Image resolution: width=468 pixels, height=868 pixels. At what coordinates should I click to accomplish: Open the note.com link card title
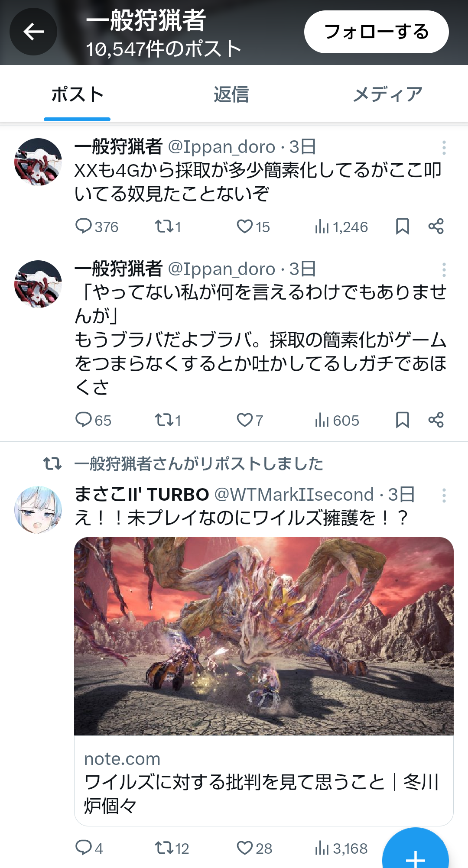coord(261,794)
